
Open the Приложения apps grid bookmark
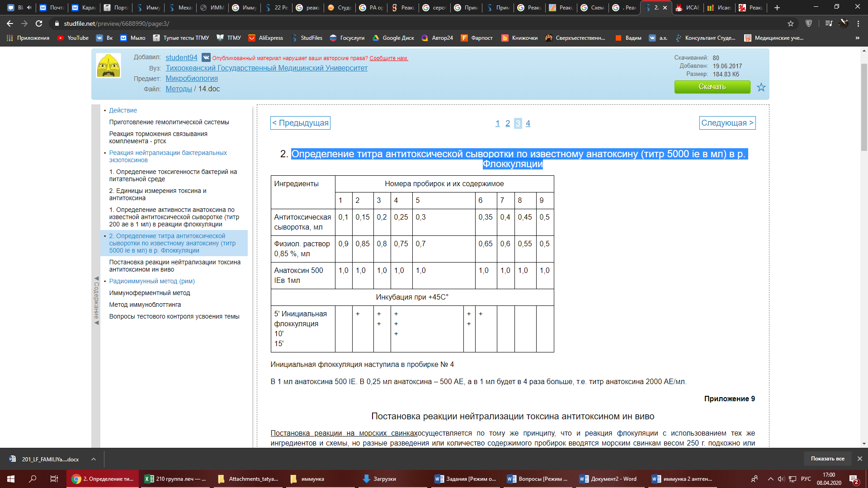click(28, 38)
